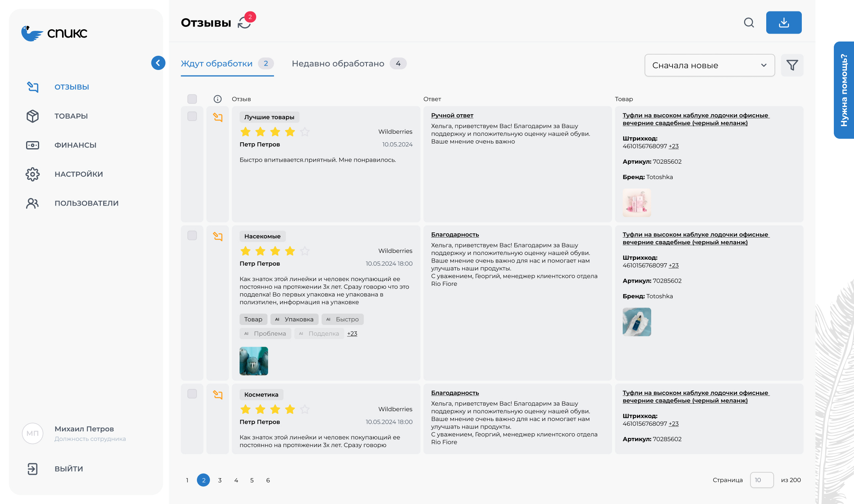
Task: Click the Нужна помощь side button
Action: tap(844, 90)
